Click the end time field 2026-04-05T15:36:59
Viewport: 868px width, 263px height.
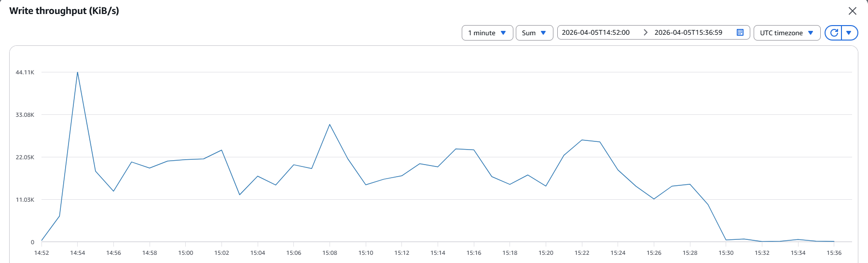688,32
